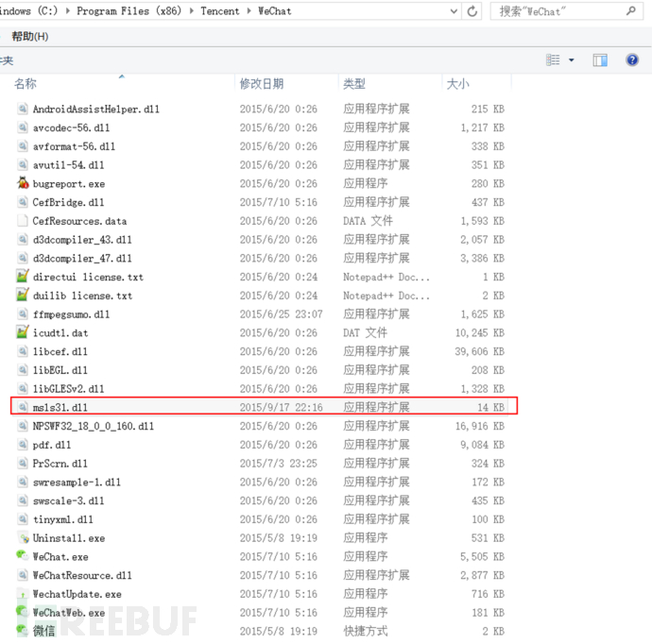Select the libGLESv2.dll icon

coord(23,388)
